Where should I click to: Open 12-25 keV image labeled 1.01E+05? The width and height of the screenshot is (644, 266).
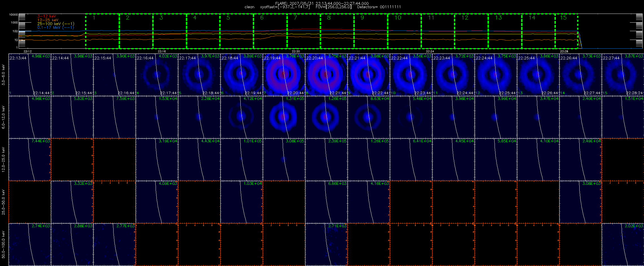pos(242,159)
